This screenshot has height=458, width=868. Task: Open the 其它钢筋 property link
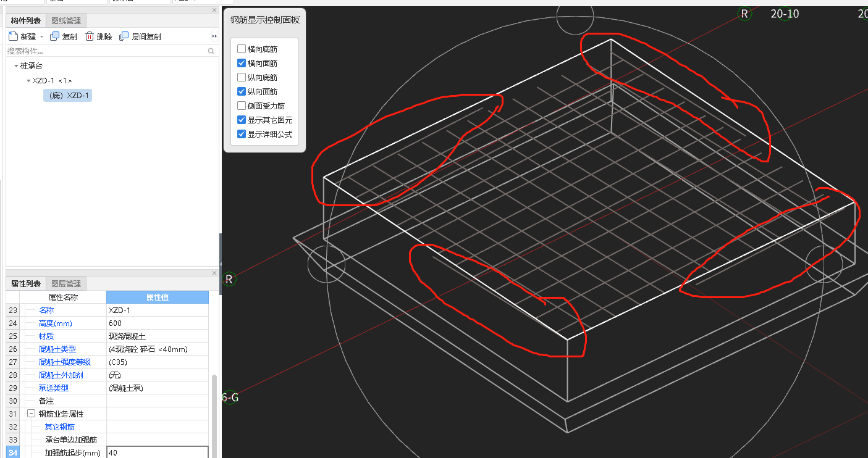[x=59, y=427]
